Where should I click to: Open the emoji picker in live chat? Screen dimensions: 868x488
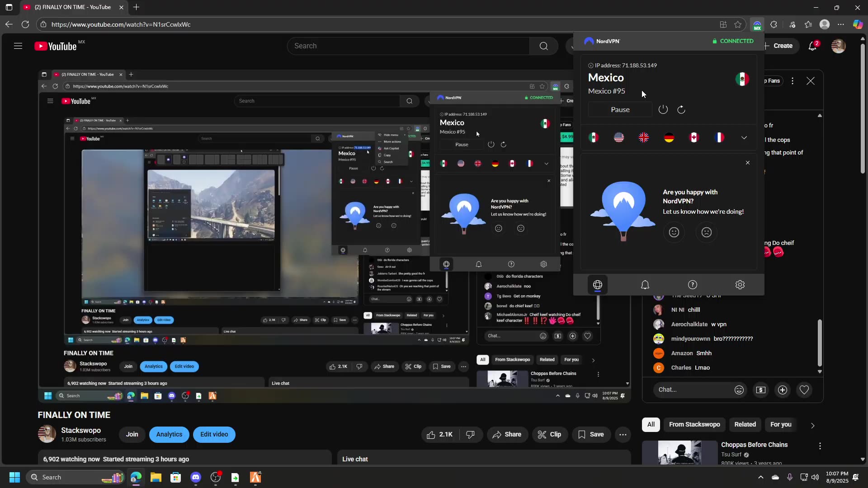(739, 389)
